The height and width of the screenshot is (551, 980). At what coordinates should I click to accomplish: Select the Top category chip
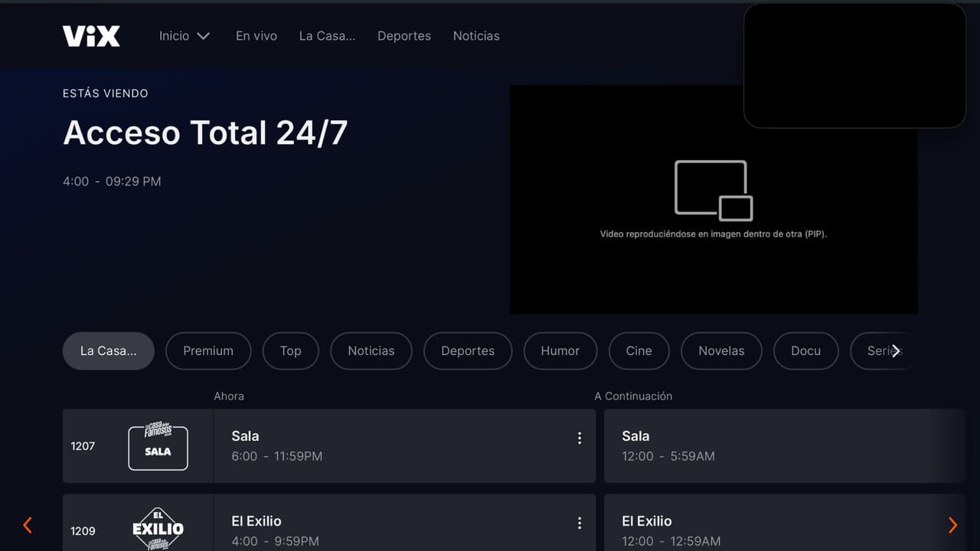[290, 350]
